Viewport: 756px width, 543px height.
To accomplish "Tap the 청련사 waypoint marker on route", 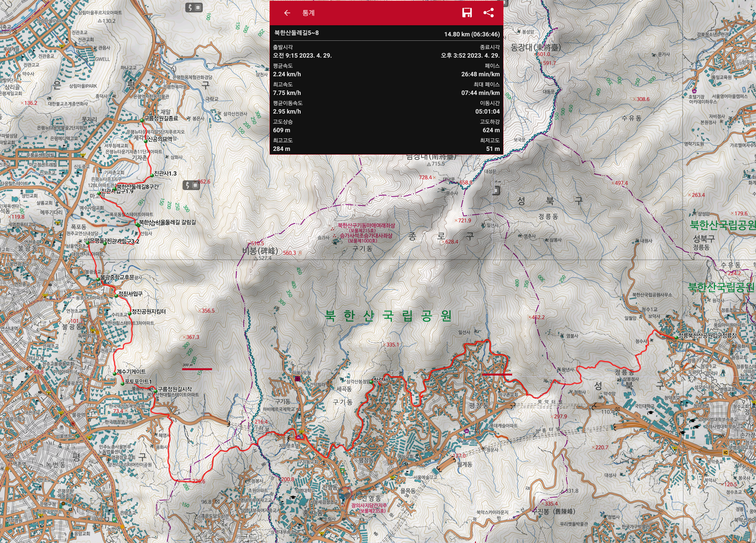I will 372,382.
